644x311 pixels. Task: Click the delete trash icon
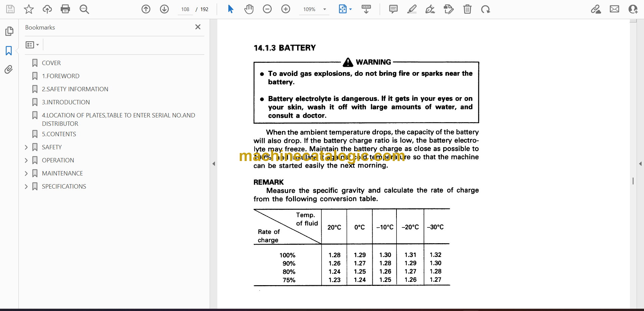(x=467, y=9)
